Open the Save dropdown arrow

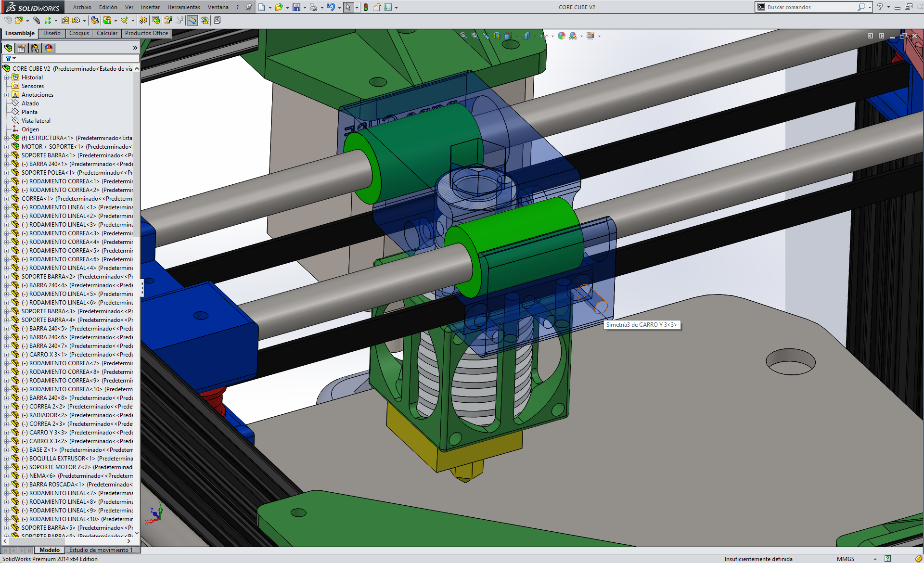click(x=305, y=8)
